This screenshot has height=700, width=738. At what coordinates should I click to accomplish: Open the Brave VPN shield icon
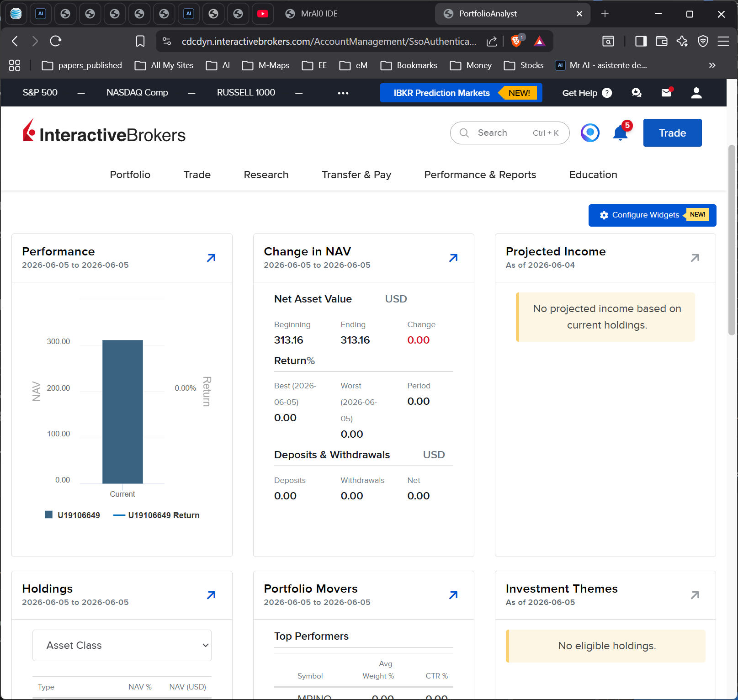click(703, 42)
